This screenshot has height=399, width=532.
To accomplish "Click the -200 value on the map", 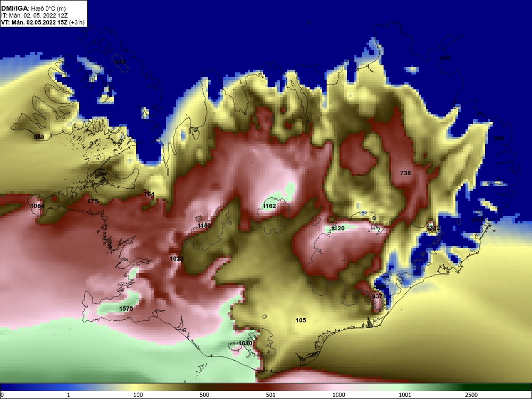I will point(380,287).
